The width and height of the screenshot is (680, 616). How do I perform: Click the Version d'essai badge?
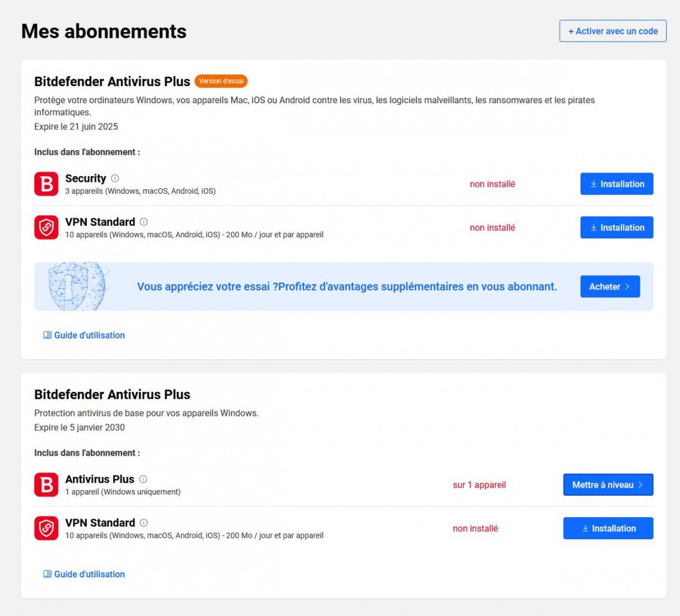[221, 81]
